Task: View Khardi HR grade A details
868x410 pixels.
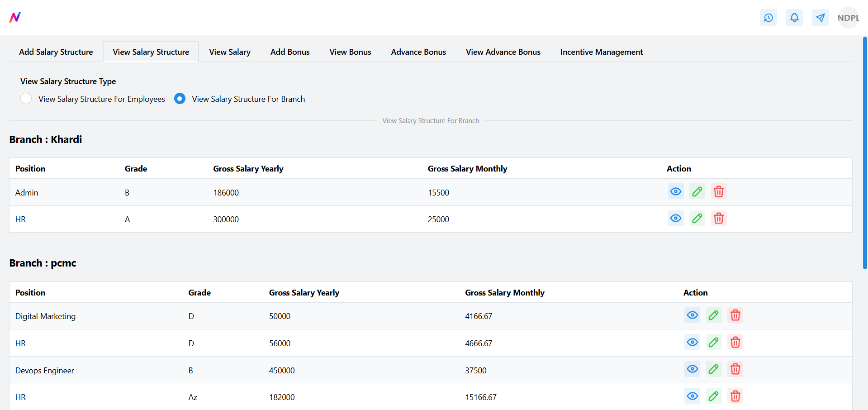Action: pyautogui.click(x=676, y=219)
